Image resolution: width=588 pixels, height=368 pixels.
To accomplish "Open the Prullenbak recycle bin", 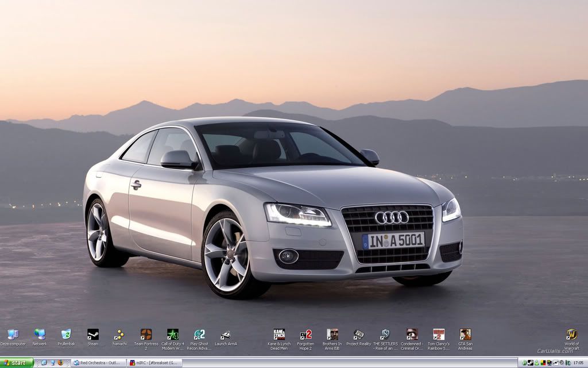I will 66,334.
